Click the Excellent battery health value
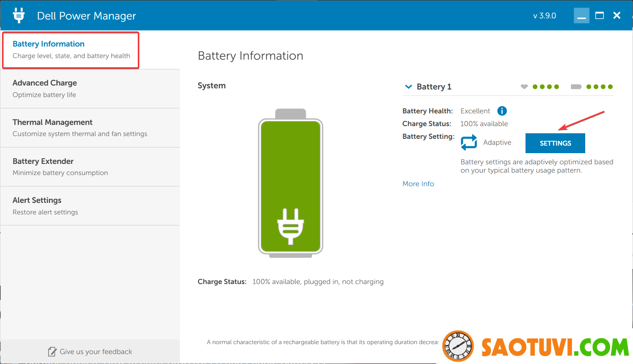633x364 pixels. click(475, 111)
